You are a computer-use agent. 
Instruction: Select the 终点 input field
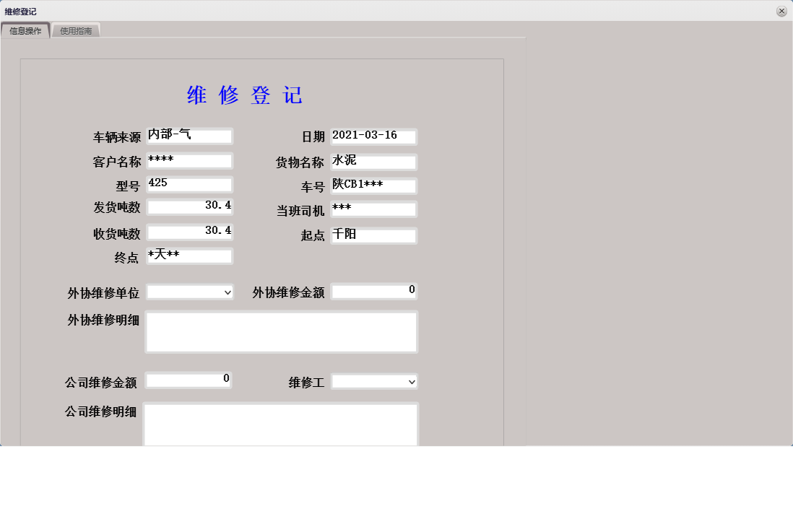pyautogui.click(x=189, y=256)
